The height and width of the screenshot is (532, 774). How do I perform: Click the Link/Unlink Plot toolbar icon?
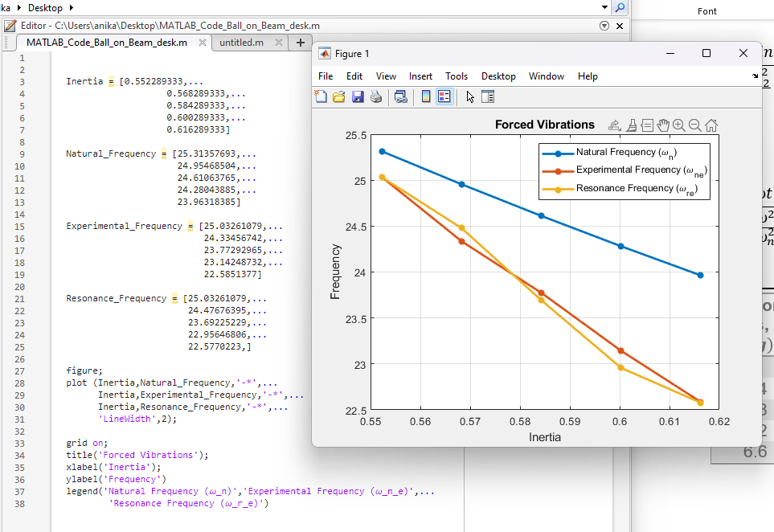pyautogui.click(x=401, y=96)
